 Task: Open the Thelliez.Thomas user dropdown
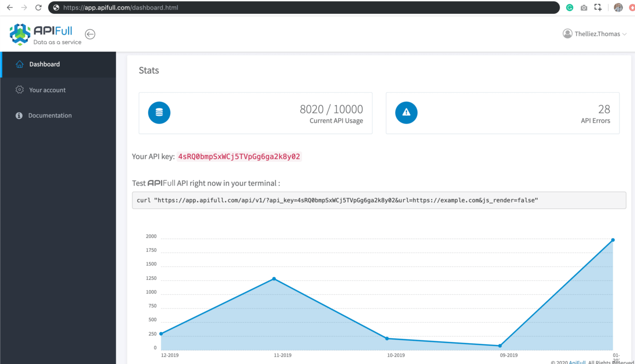click(x=595, y=34)
